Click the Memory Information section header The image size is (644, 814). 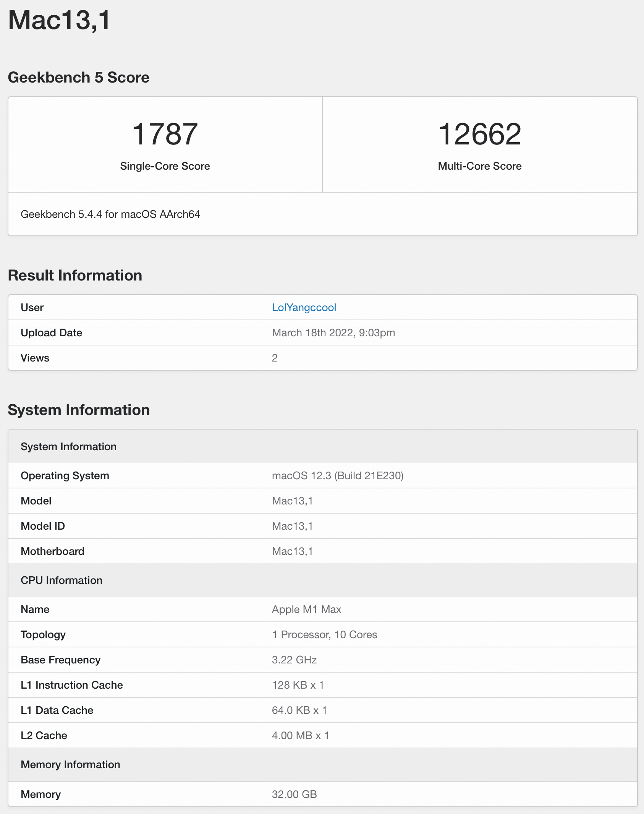pyautogui.click(x=70, y=764)
